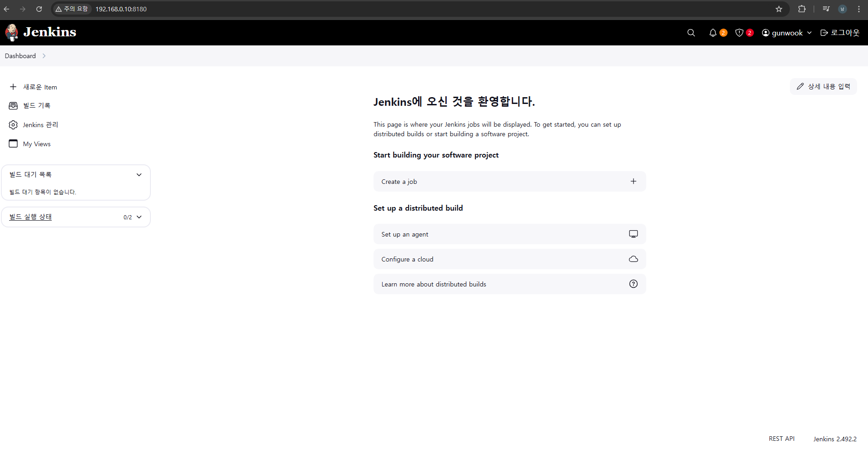Open 새로운 Item from the sidebar

click(x=40, y=87)
